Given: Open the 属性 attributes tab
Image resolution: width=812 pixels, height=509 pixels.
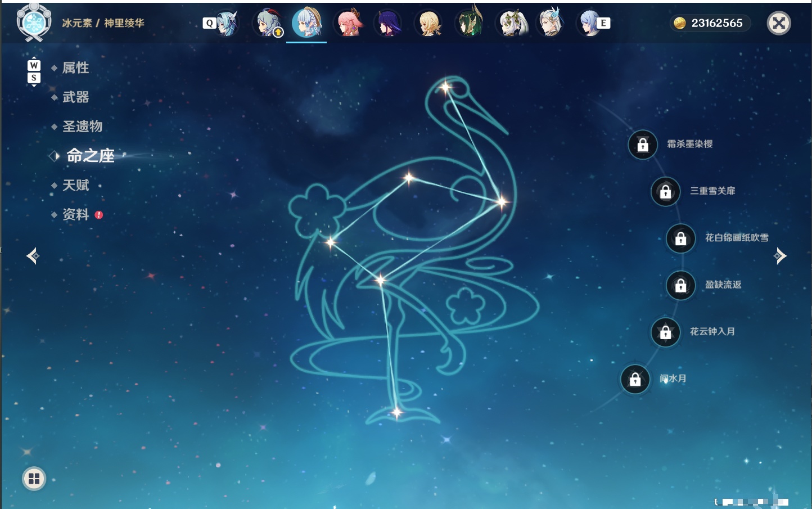Looking at the screenshot, I should pos(75,68).
